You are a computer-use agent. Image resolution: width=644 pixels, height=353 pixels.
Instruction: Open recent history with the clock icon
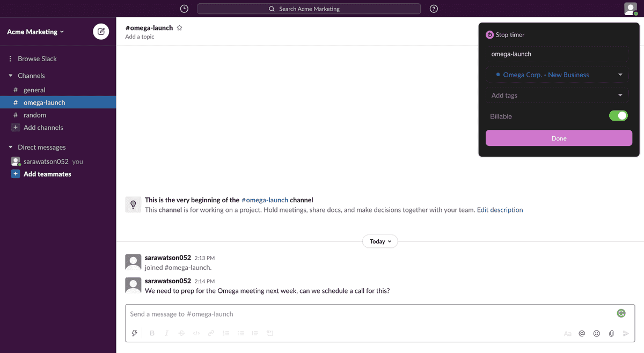click(184, 9)
